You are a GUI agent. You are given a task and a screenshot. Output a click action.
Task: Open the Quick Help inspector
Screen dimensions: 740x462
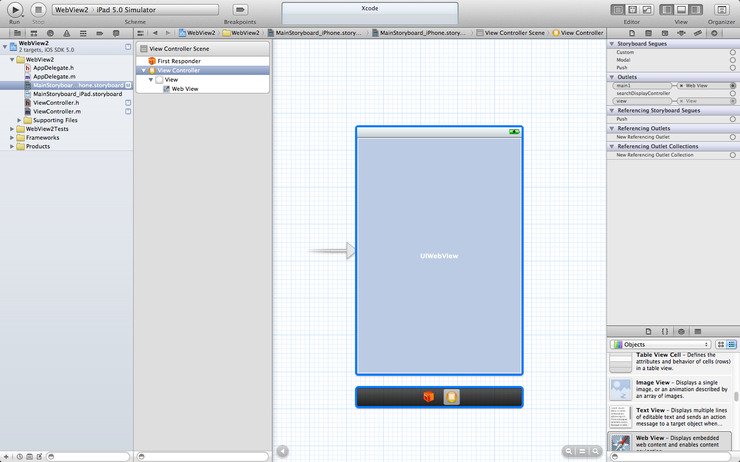coord(648,33)
